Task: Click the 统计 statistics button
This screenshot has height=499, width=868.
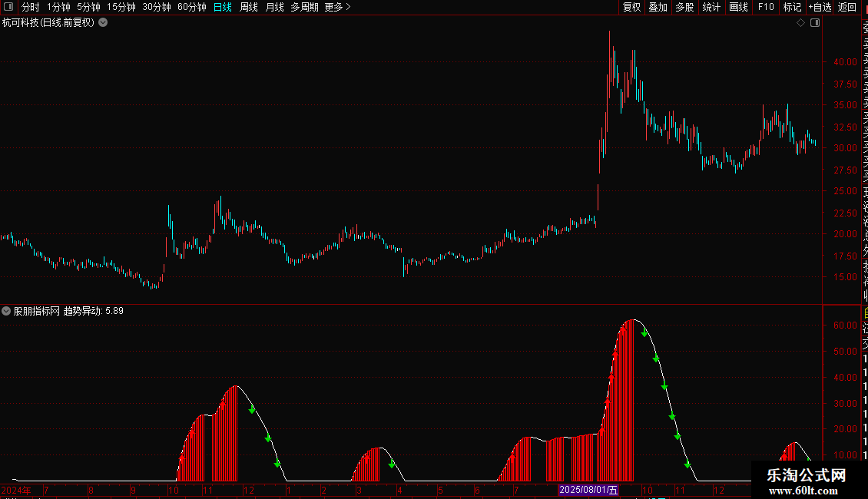Action: pos(711,7)
